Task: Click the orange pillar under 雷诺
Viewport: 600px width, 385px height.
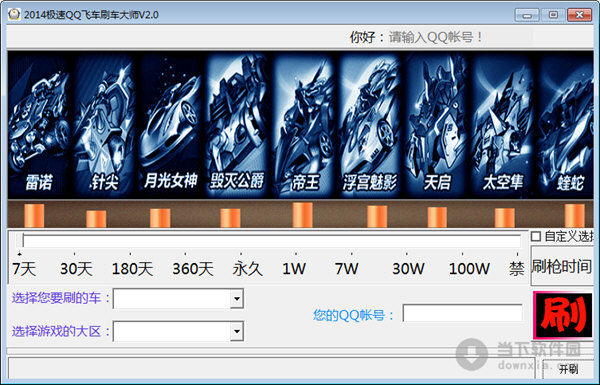Action: coord(34,215)
